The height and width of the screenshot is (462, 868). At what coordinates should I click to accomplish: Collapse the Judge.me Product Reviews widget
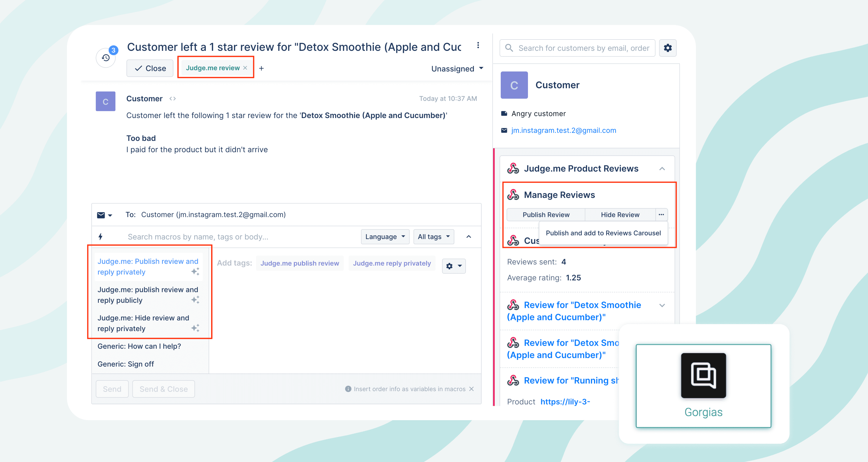pos(662,169)
